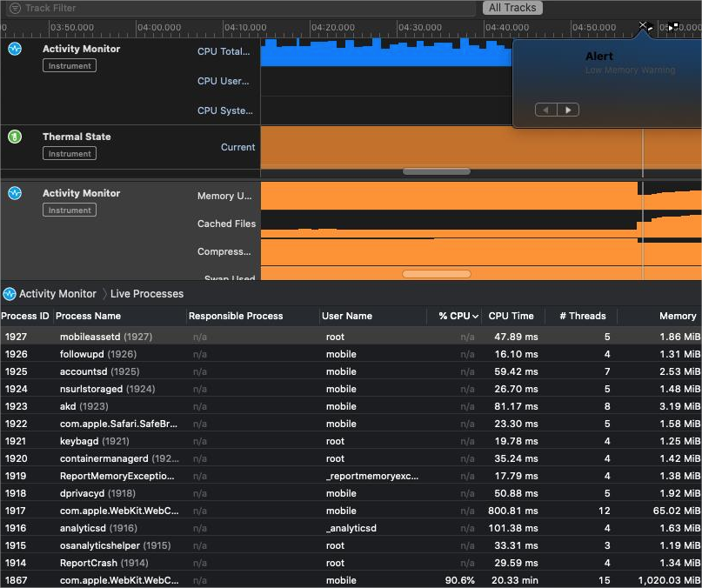Click the Activity Monitor icon in the CPU track
This screenshot has width=702, height=588.
15,50
